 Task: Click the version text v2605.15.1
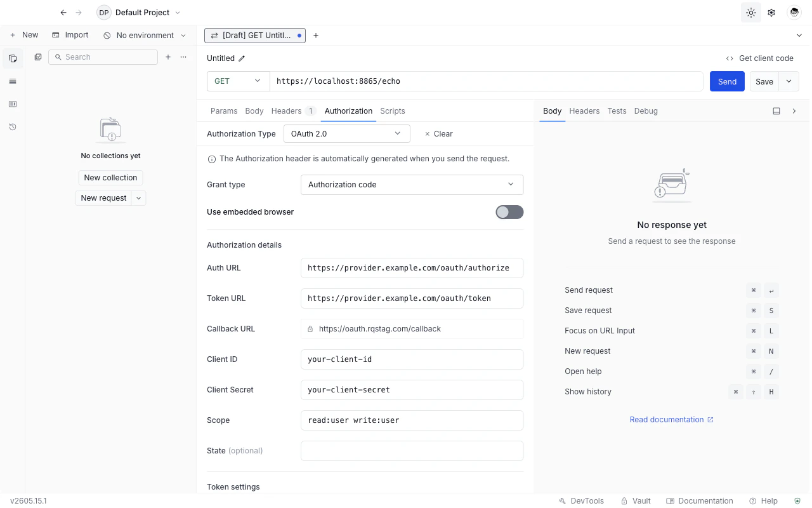click(x=29, y=501)
